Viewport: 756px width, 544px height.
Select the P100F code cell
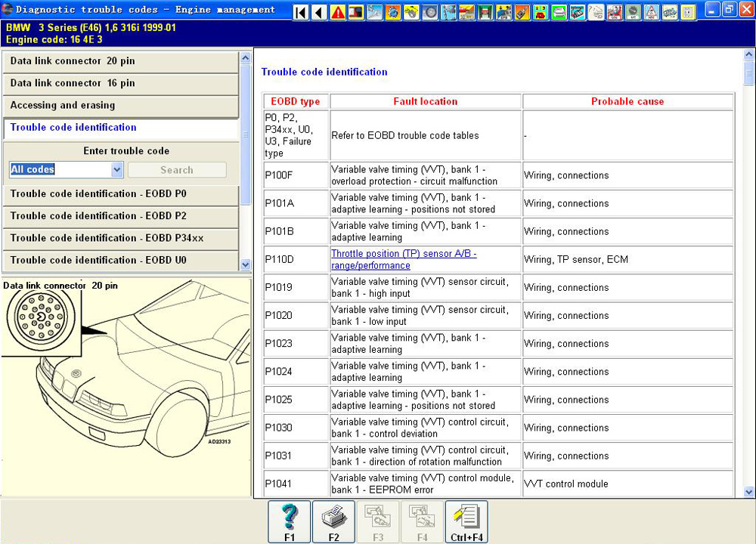coord(296,175)
